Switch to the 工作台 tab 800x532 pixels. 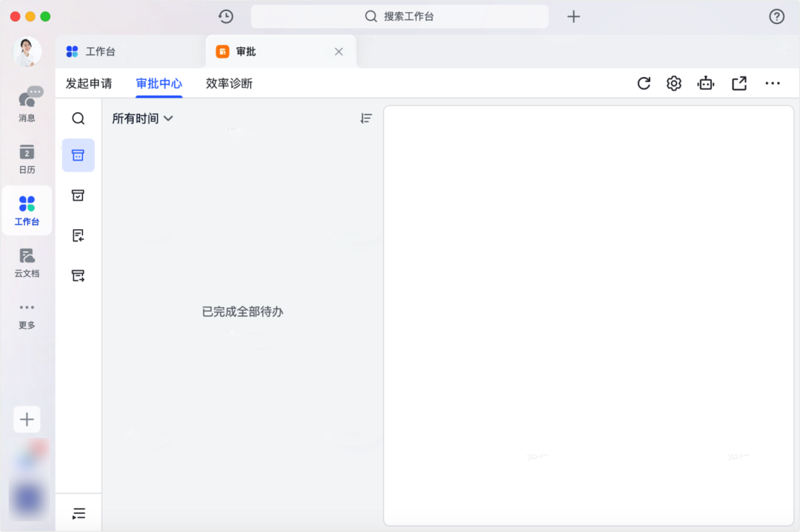click(100, 51)
